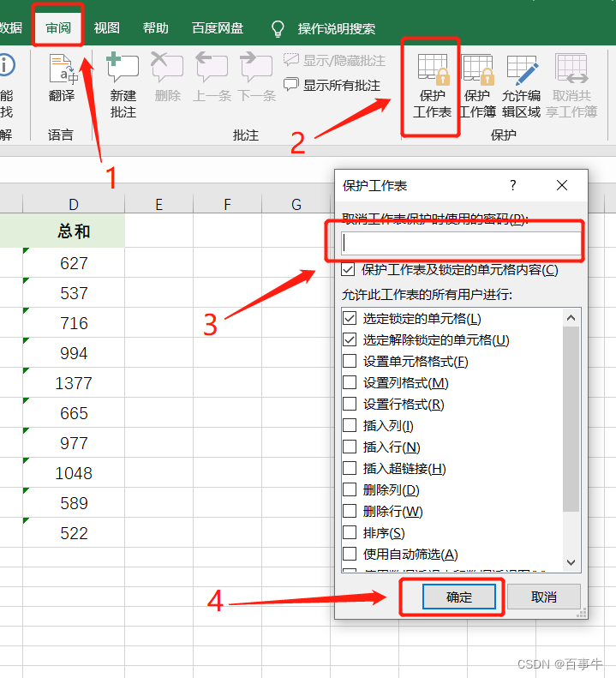Image resolution: width=616 pixels, height=678 pixels.
Task: Select the cell containing 994
Action: 74,353
